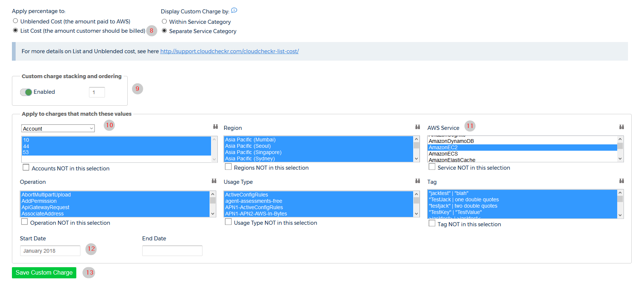Select Asia Pacific (Singapore) region

click(x=319, y=152)
